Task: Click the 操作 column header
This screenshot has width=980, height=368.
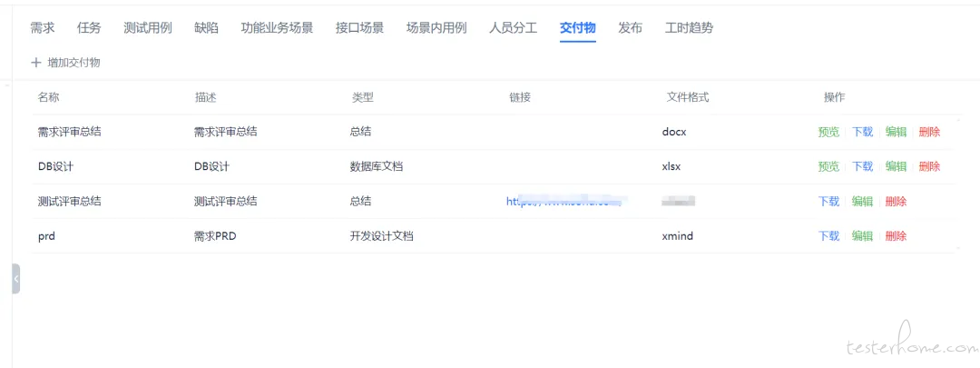Action: coord(835,97)
